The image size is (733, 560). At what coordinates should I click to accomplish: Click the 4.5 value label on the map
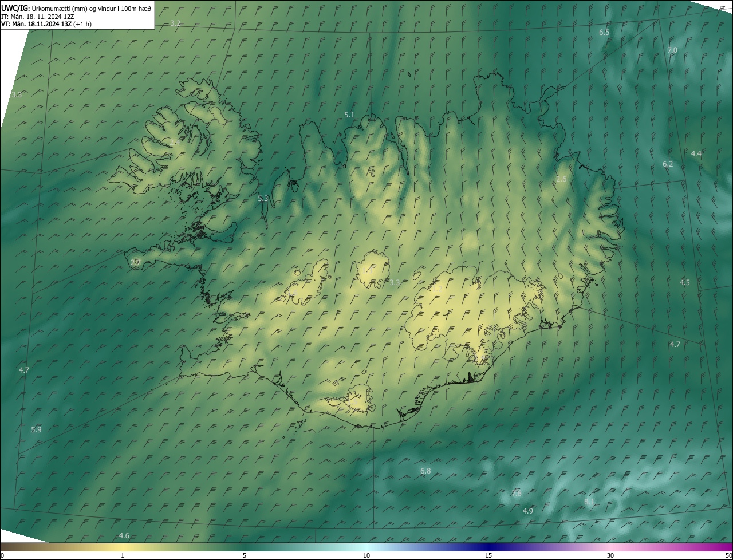(x=685, y=283)
